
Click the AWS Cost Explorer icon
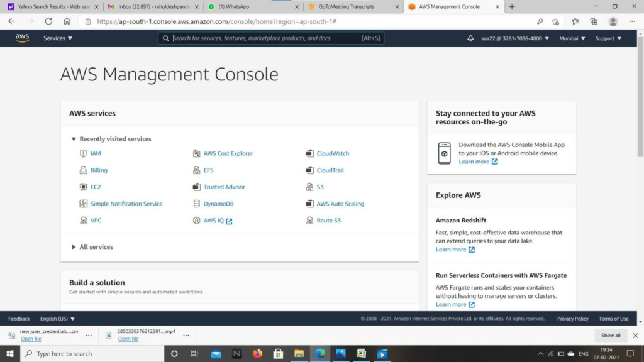(196, 153)
